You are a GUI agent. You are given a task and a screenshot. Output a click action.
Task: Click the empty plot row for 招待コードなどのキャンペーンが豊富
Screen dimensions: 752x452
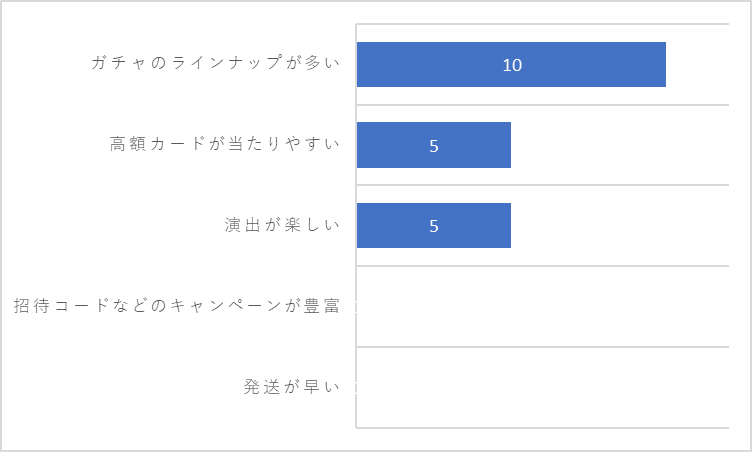click(x=543, y=306)
